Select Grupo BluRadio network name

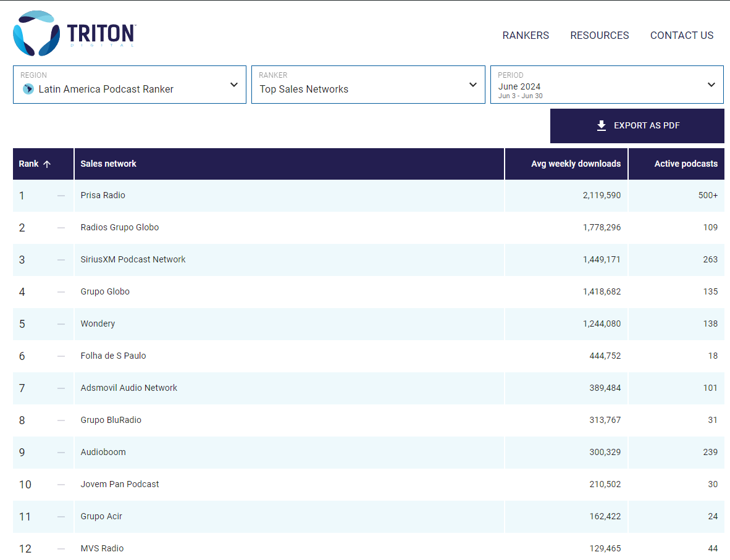coord(111,420)
